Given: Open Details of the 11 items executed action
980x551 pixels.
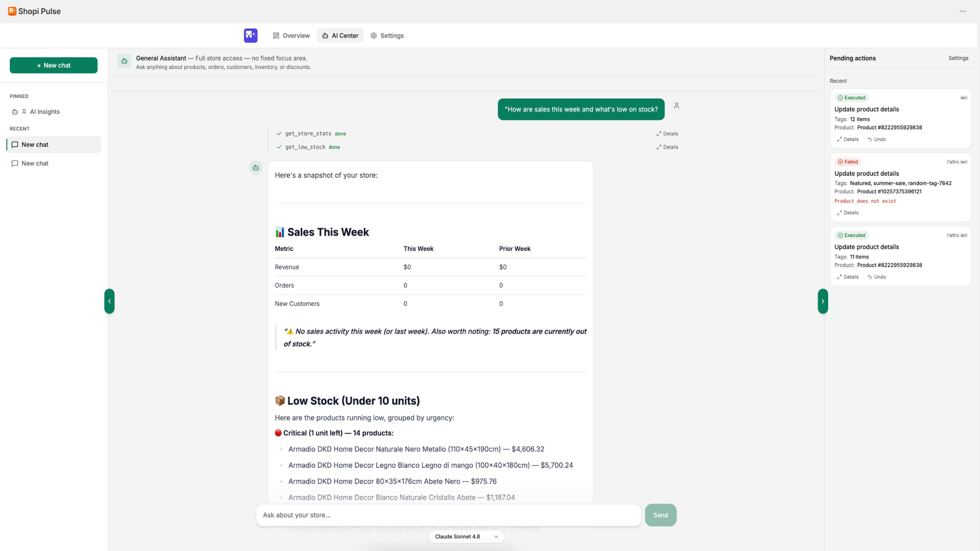Looking at the screenshot, I should point(848,277).
